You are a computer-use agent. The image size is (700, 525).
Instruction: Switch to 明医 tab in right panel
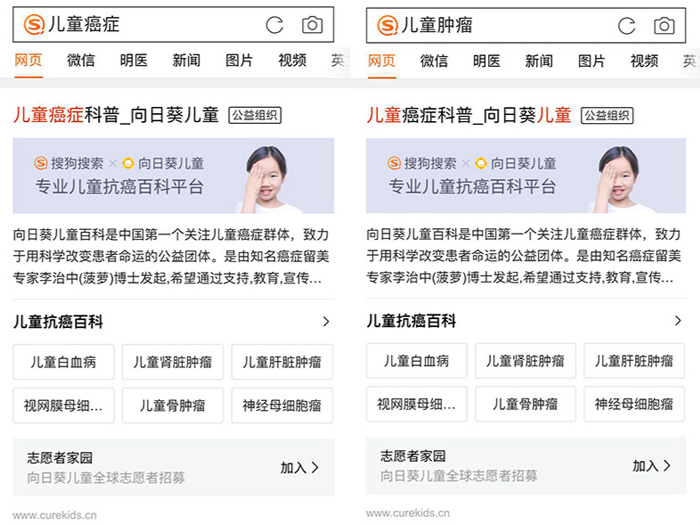coord(487,60)
